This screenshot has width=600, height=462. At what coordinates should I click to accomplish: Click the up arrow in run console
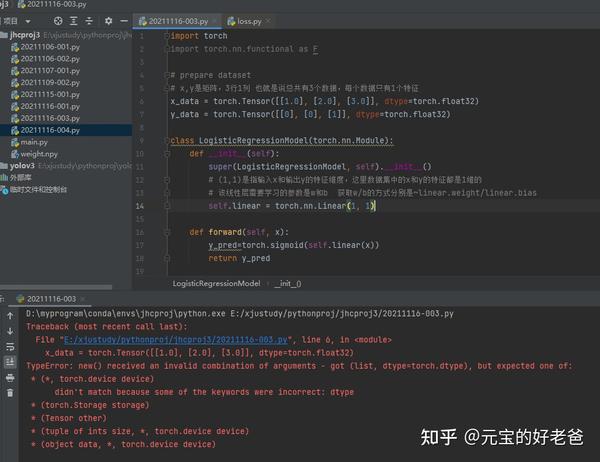coord(10,316)
